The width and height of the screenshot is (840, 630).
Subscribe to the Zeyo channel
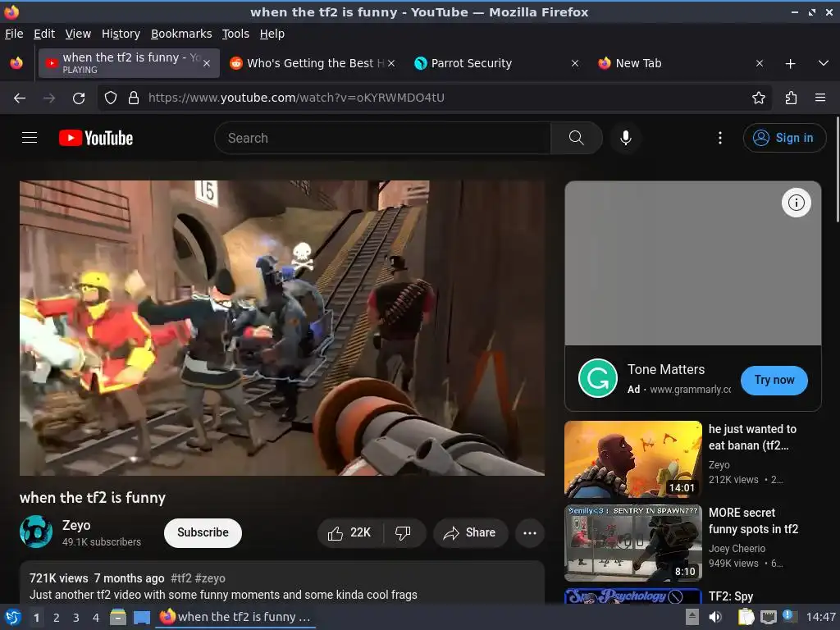point(203,532)
